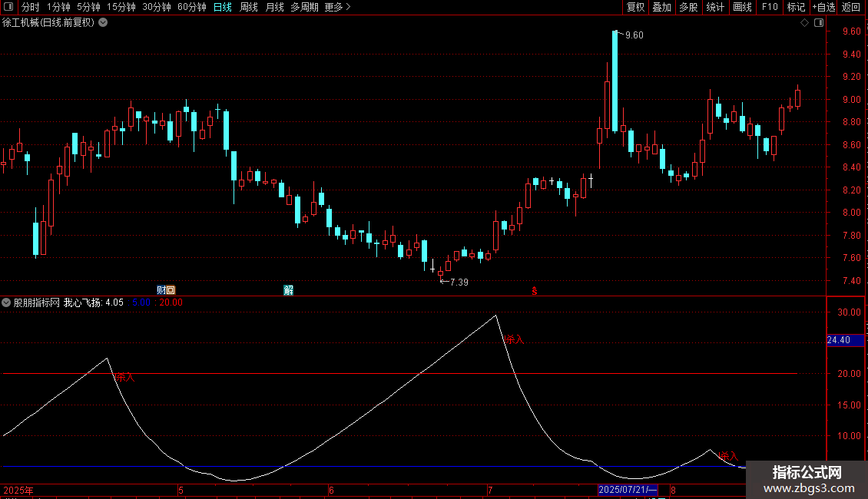Open the indicator menu circle beside 股朋指标网
Viewport: 868px width, 499px height.
coord(6,302)
